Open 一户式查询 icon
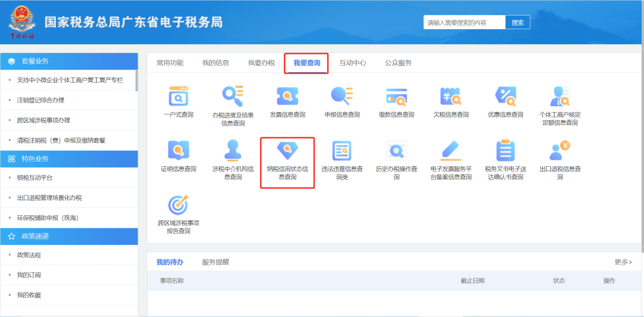Viewport: 644px width, 317px height. coord(178,96)
